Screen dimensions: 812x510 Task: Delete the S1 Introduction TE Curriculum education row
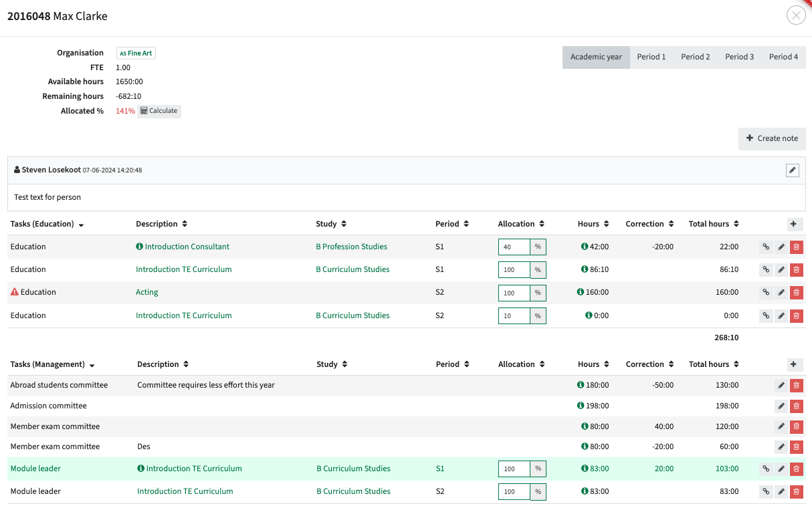pyautogui.click(x=796, y=270)
